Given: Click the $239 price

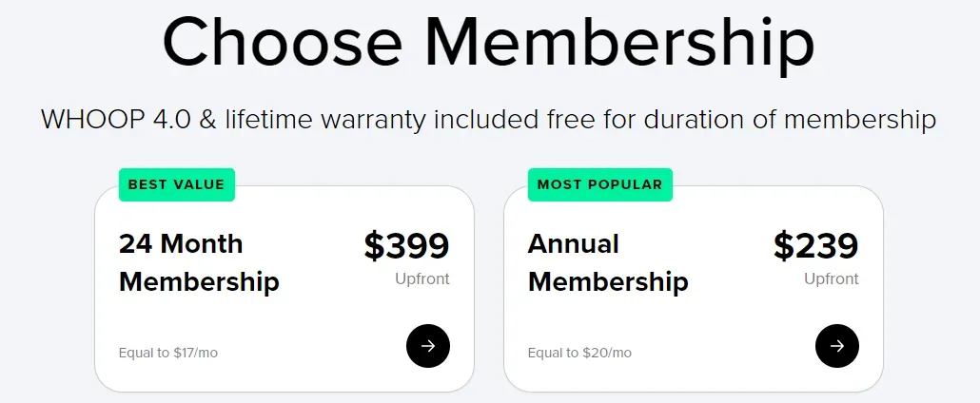Looking at the screenshot, I should [815, 245].
